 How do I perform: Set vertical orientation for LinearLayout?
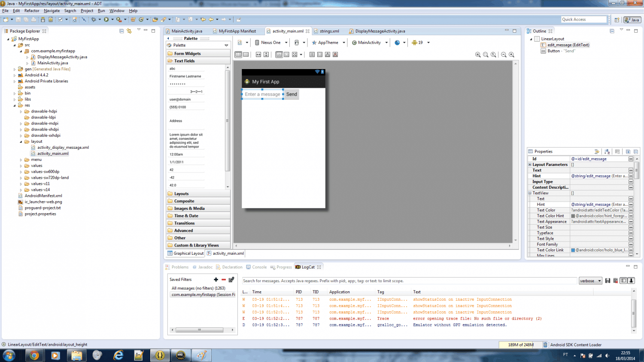(x=246, y=54)
